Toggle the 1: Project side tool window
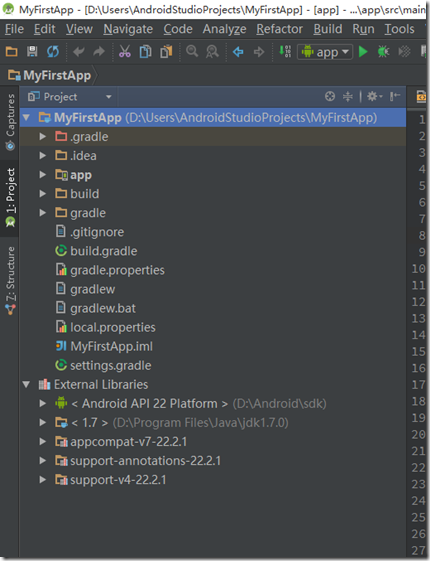The height and width of the screenshot is (561, 430). (10, 197)
